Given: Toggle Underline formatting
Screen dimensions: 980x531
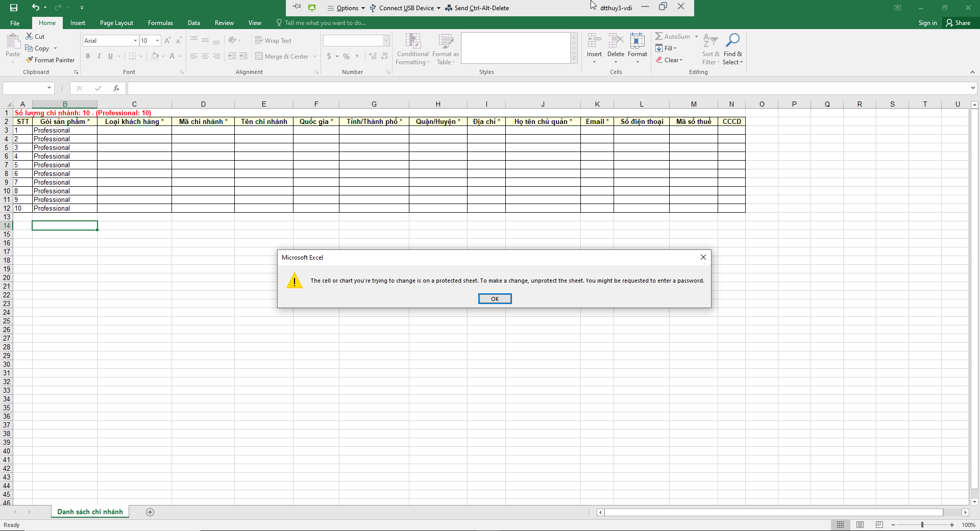Looking at the screenshot, I should click(x=110, y=56).
